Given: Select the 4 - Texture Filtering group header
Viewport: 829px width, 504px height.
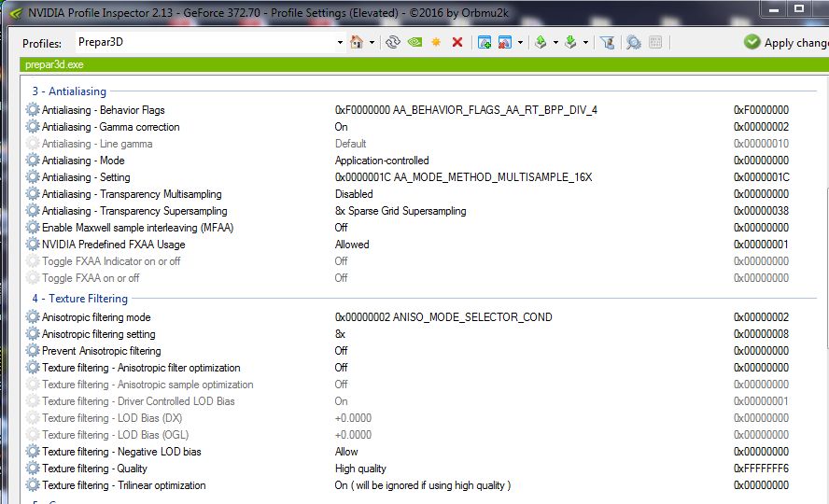Looking at the screenshot, I should (80, 299).
